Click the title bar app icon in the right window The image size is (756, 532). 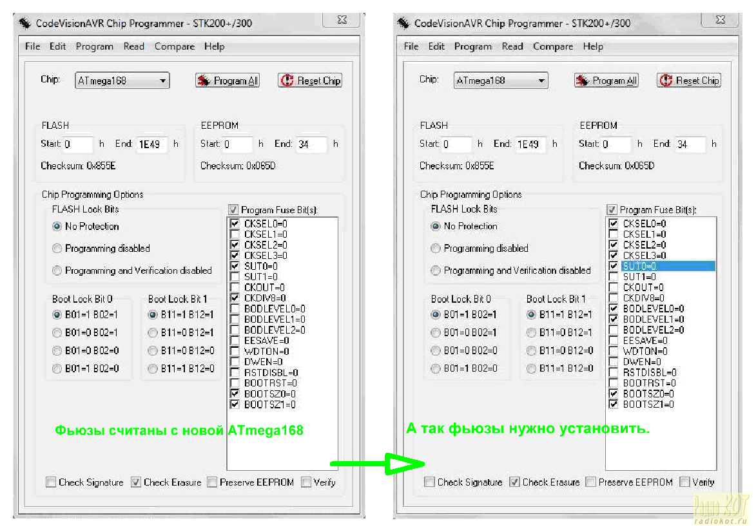point(403,23)
